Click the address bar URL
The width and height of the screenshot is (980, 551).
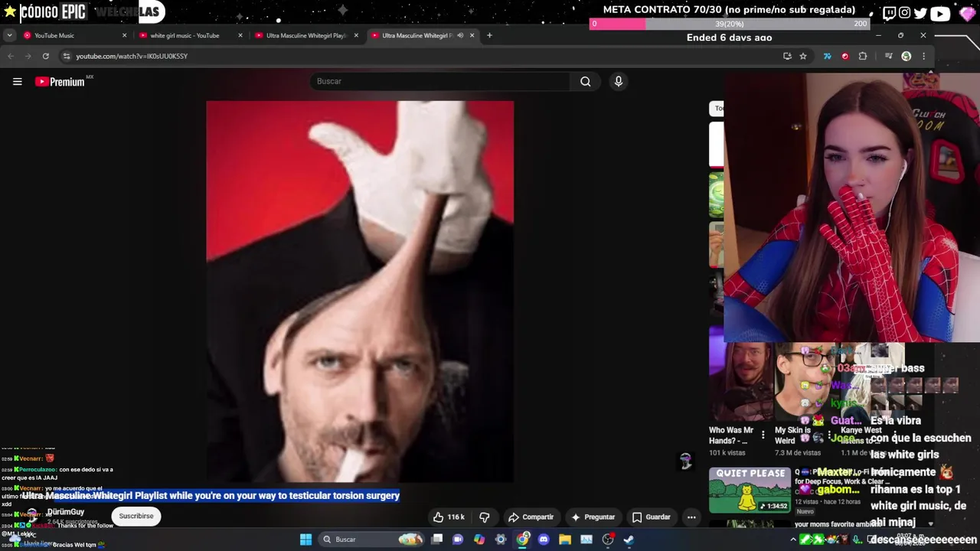point(132,56)
